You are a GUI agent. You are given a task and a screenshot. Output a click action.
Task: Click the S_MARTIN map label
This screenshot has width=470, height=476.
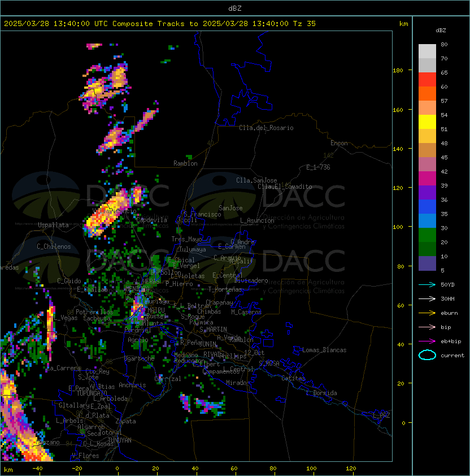click(213, 330)
